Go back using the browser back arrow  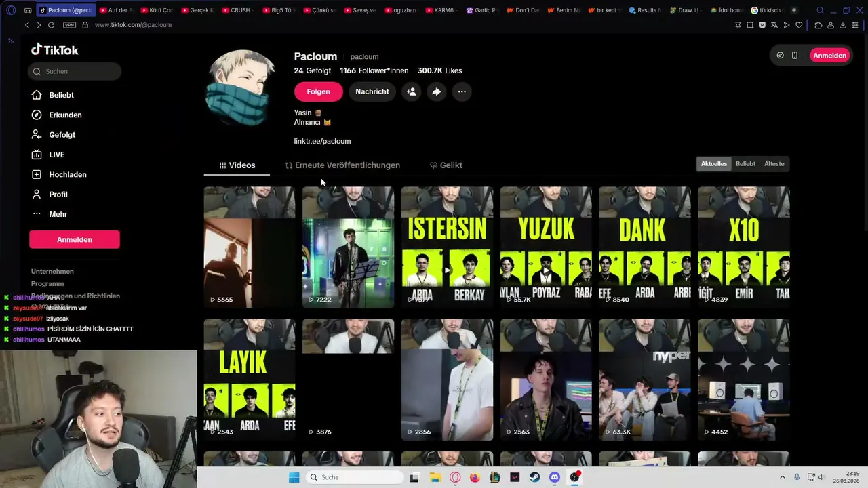(27, 25)
